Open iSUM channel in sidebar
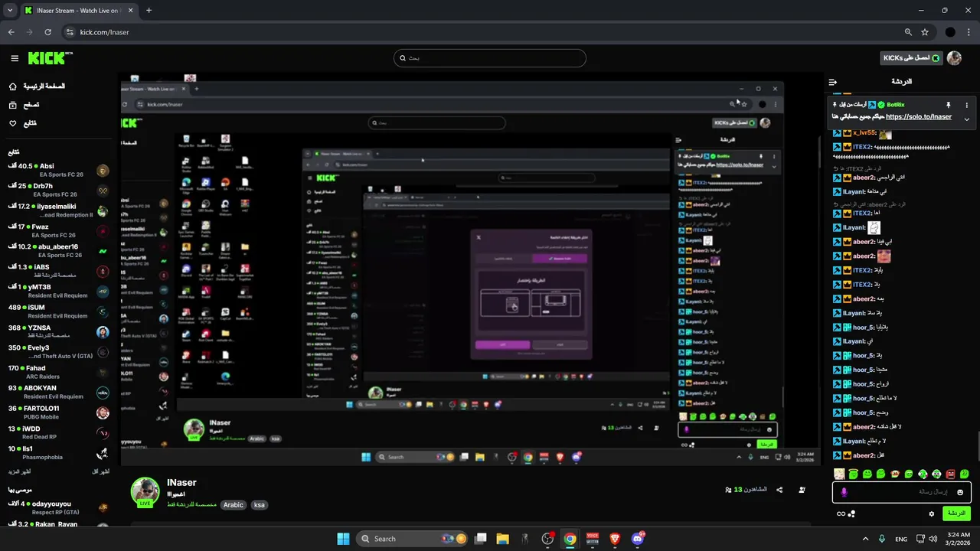 58,311
